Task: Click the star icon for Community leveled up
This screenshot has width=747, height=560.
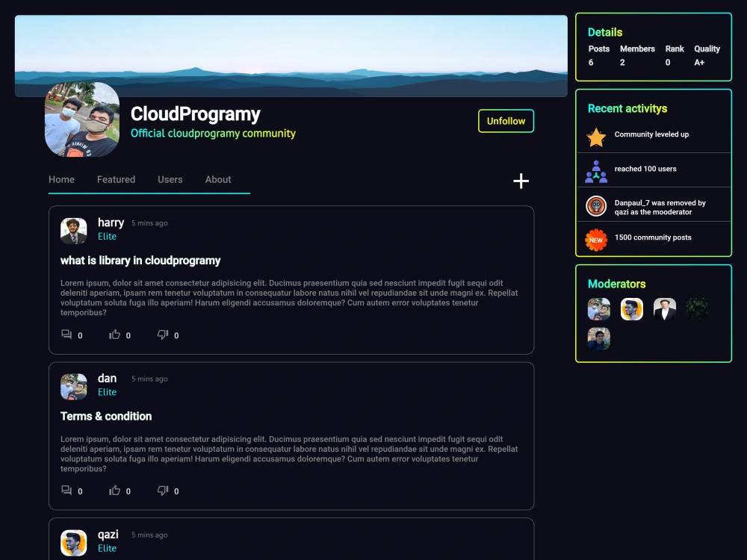Action: coord(596,137)
